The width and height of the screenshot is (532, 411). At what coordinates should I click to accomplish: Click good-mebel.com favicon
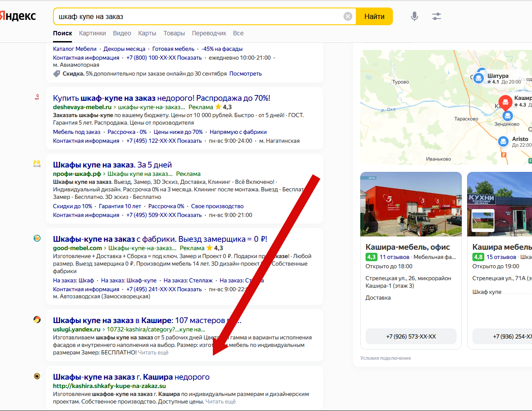coord(37,239)
